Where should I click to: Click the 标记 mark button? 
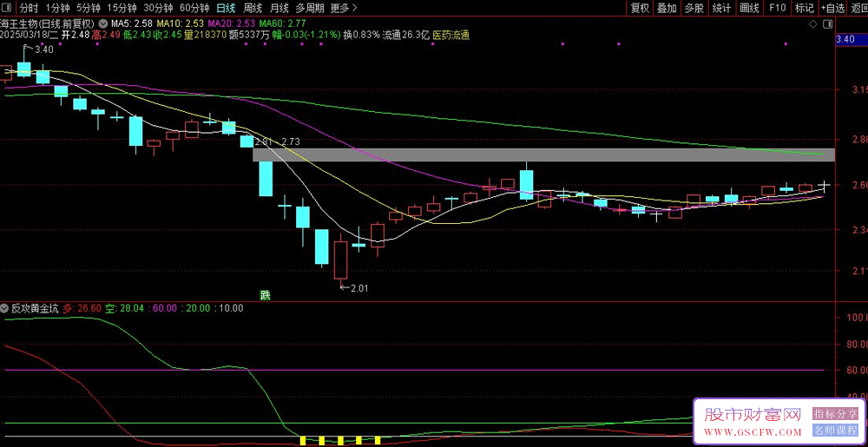tap(805, 8)
